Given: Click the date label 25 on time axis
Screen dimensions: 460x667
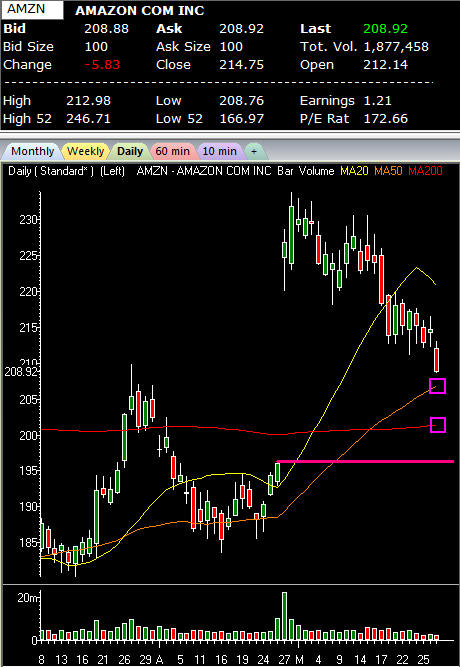Looking at the screenshot, I should (x=423, y=659).
